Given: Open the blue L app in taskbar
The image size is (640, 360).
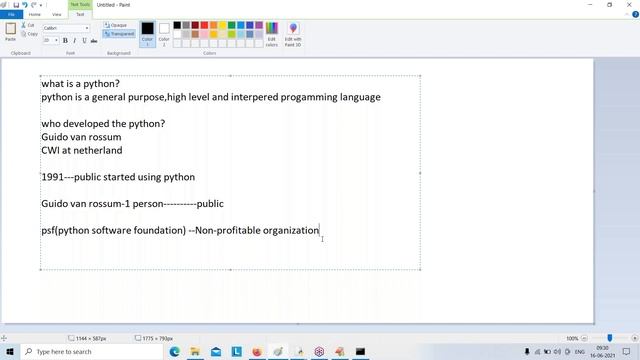Looking at the screenshot, I should click(x=237, y=351).
